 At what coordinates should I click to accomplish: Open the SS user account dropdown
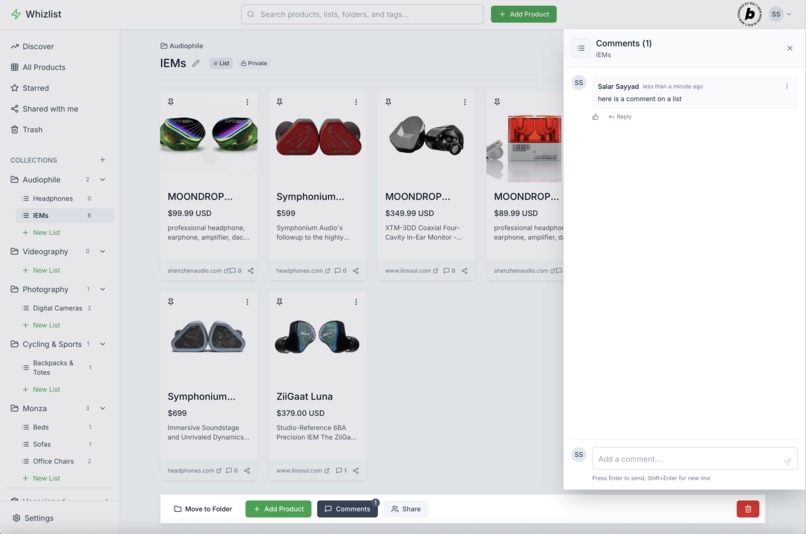780,14
